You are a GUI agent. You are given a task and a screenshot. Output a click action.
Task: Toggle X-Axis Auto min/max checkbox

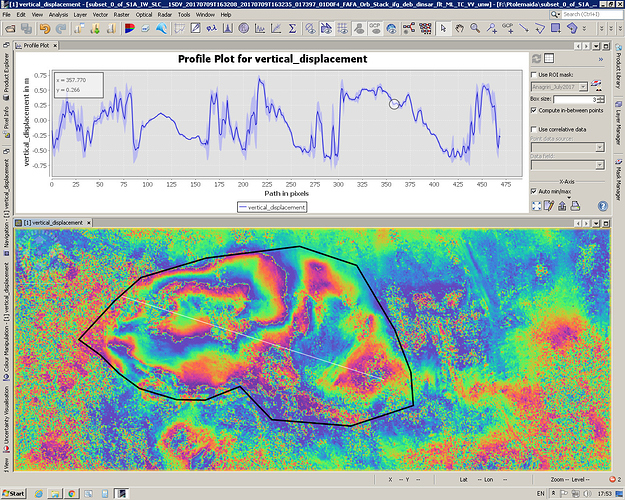click(534, 191)
